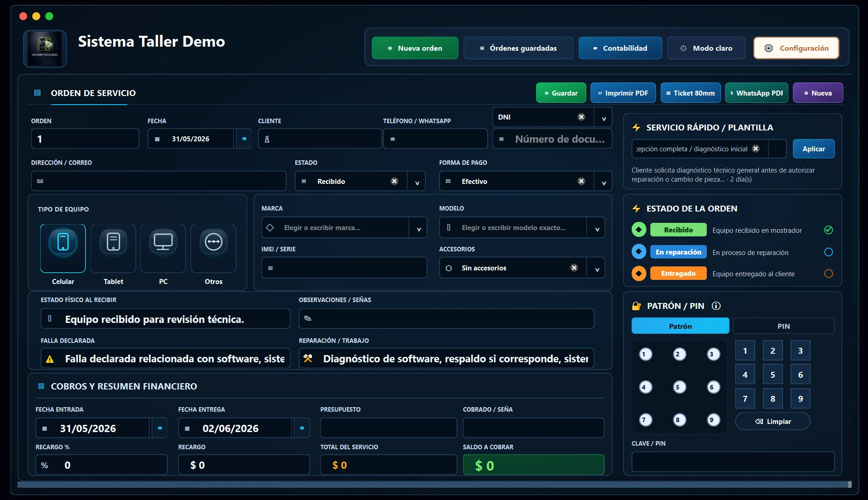Screen dimensions: 868x500
Task: Open Órdenes guardadas
Action: pos(518,48)
